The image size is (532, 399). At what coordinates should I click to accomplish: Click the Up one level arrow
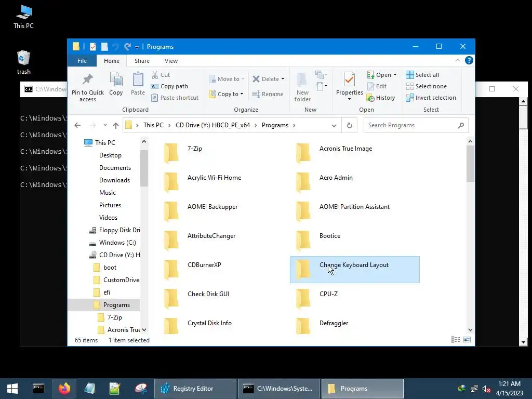click(116, 125)
